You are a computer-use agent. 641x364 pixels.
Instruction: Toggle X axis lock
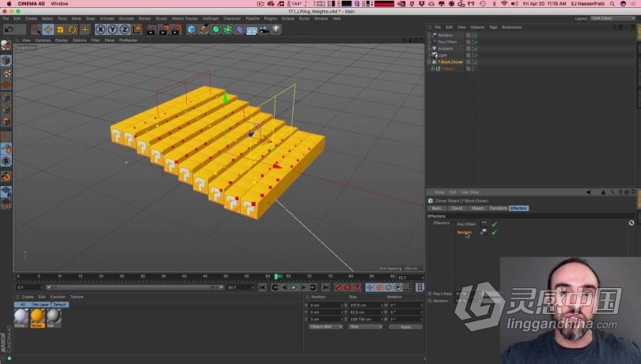tap(101, 29)
